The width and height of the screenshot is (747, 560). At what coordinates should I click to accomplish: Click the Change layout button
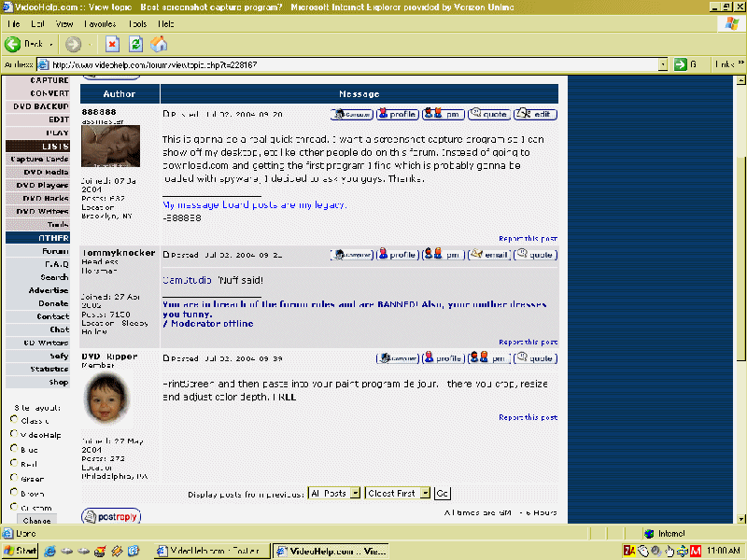(36, 520)
